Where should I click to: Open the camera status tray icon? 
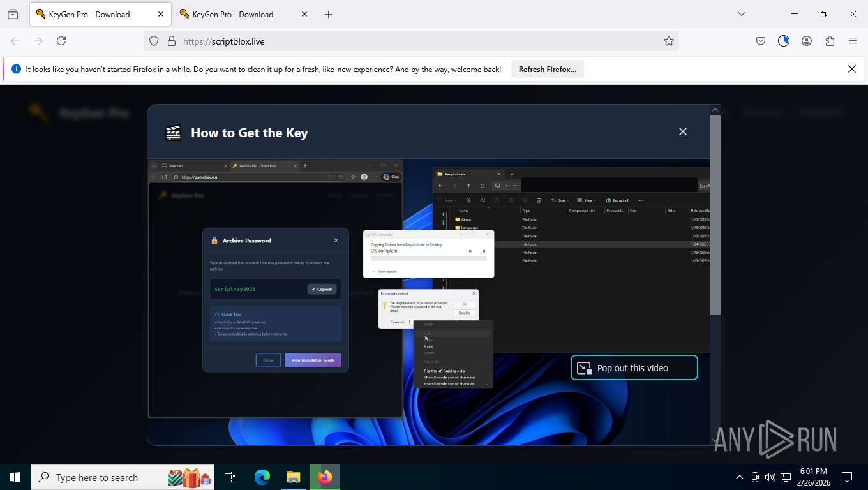pyautogui.click(x=755, y=477)
